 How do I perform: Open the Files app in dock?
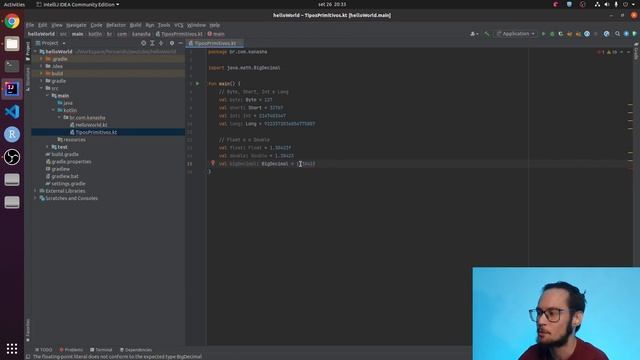tap(12, 44)
